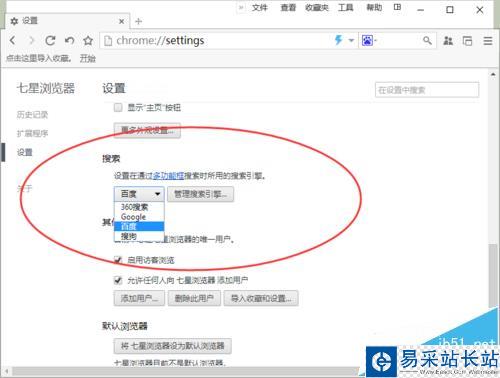500x378 pixels.
Task: Open the hamburger main menu
Action: [x=488, y=41]
